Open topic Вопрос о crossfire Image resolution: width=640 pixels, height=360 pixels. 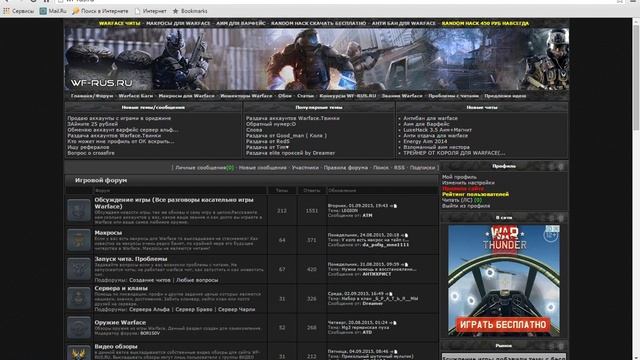tap(91, 153)
